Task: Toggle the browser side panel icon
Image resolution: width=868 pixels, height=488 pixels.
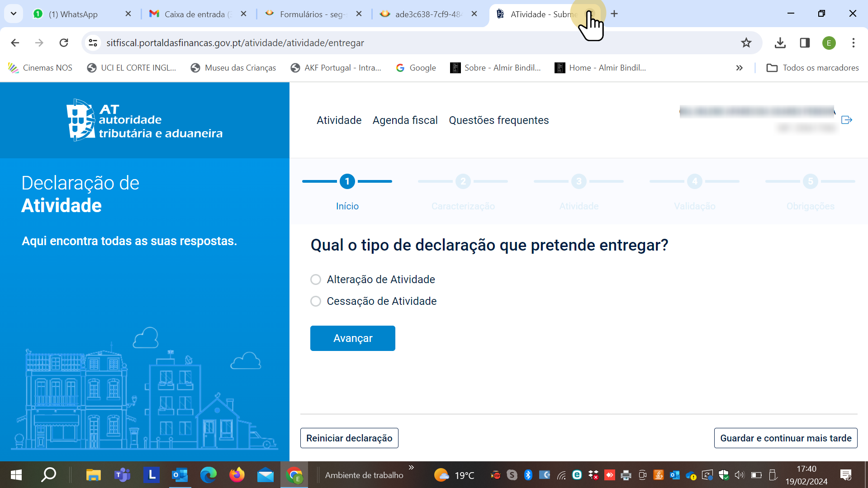Action: click(805, 43)
